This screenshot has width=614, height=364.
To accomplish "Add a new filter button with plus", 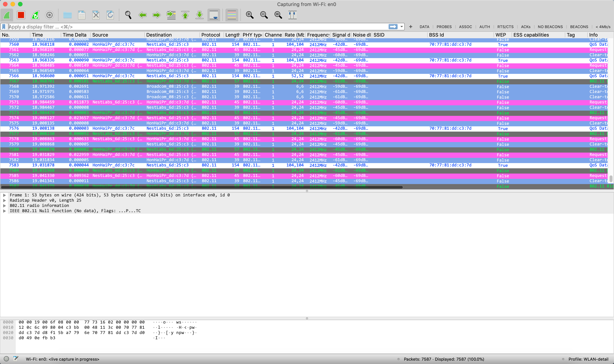I will 411,27.
